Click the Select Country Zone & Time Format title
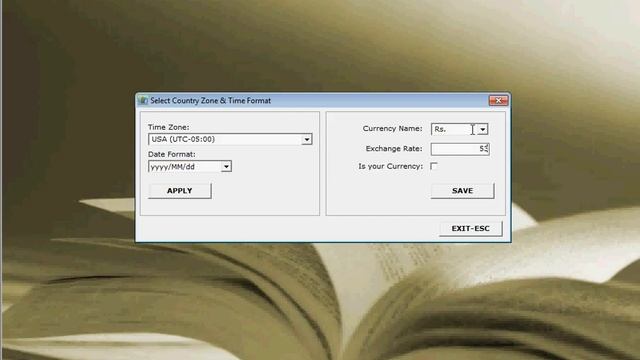This screenshot has width=640, height=360. tap(210, 100)
